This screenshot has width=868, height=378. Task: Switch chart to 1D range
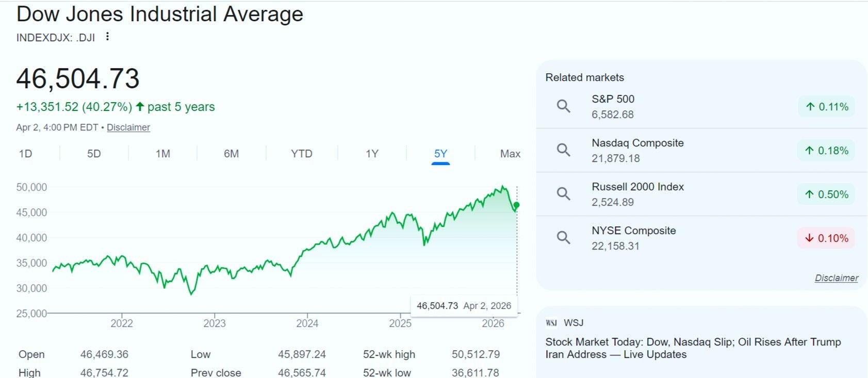click(25, 154)
